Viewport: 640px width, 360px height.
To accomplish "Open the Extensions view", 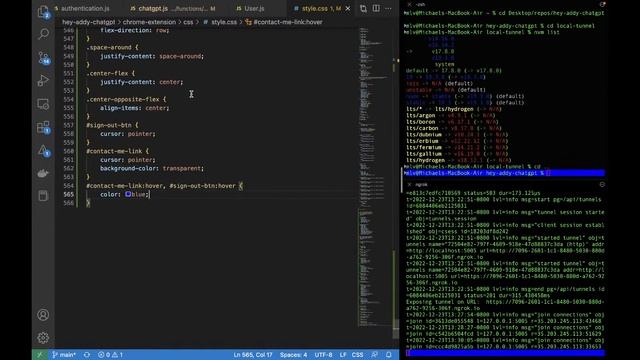I will point(43,127).
